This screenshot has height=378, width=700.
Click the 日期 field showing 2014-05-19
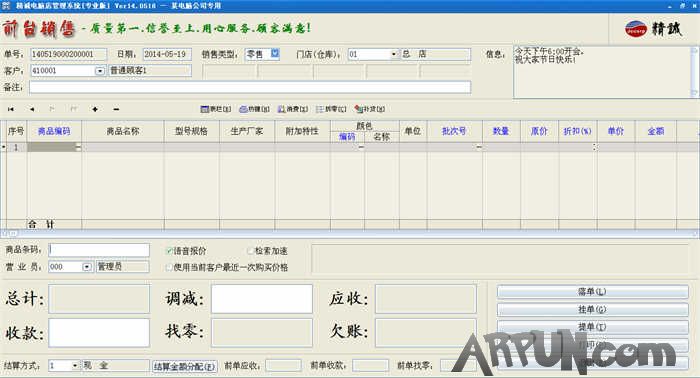[167, 54]
